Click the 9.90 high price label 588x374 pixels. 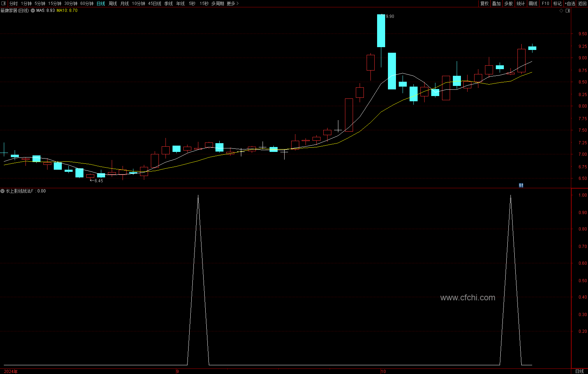tap(390, 16)
